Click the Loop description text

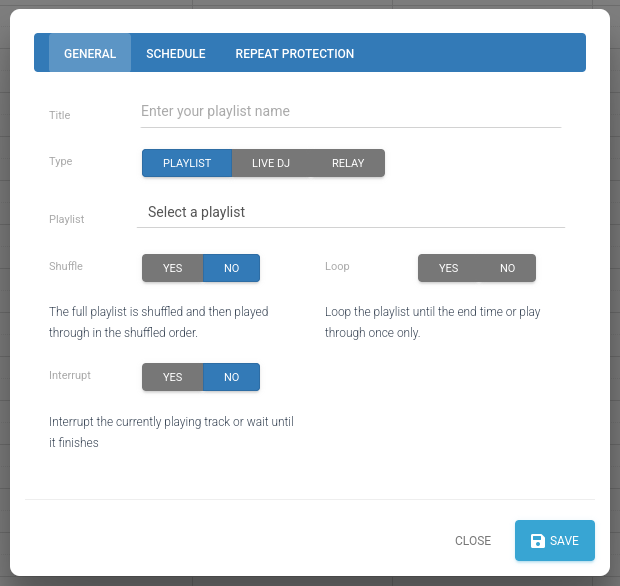(x=433, y=322)
